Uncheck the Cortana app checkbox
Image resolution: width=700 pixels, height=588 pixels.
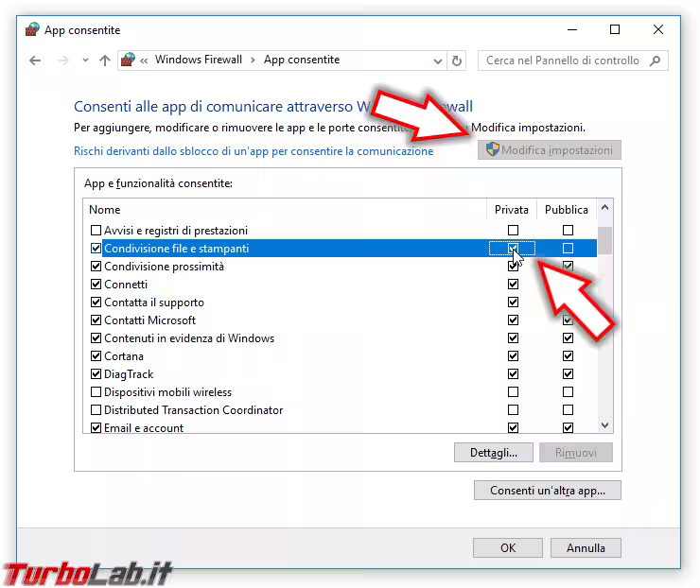[96, 356]
